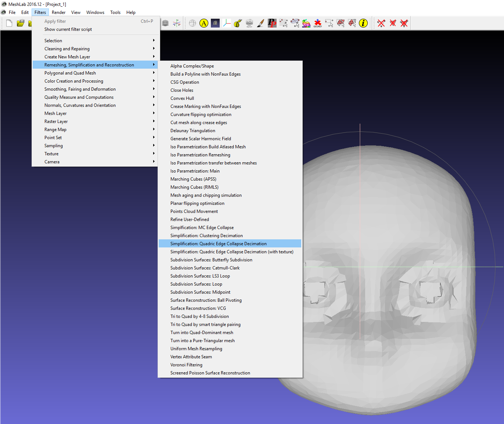Open the Tools menu
The height and width of the screenshot is (424, 504).
pos(115,12)
